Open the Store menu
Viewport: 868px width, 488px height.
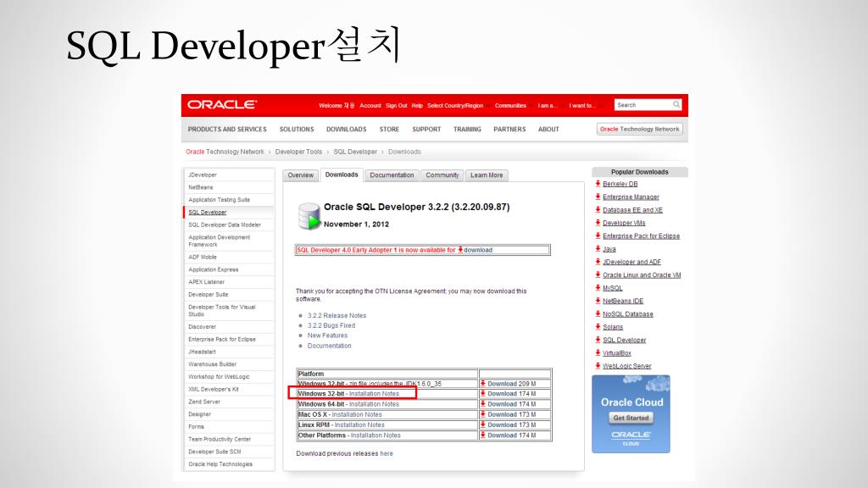pyautogui.click(x=389, y=129)
